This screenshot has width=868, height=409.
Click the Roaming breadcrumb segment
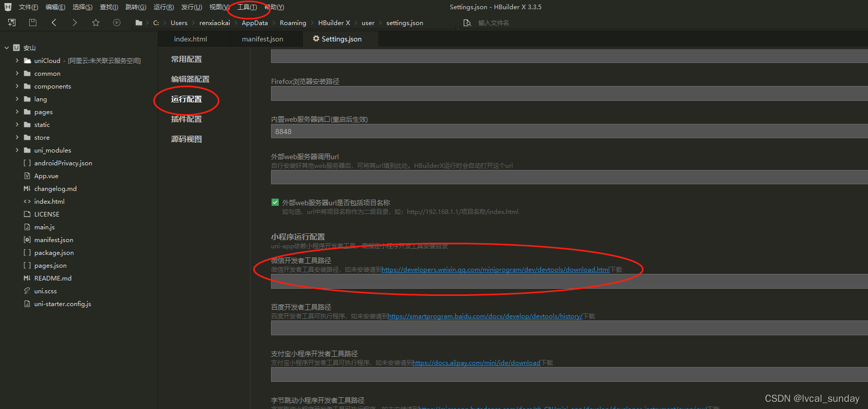click(293, 23)
